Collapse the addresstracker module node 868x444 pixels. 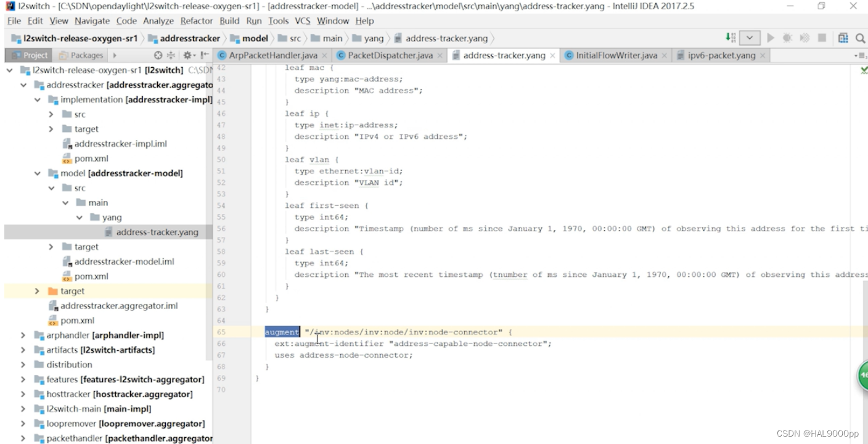23,85
